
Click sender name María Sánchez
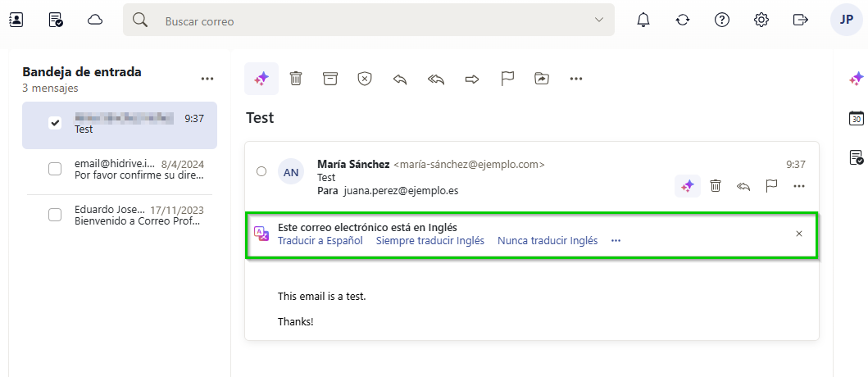[352, 165]
